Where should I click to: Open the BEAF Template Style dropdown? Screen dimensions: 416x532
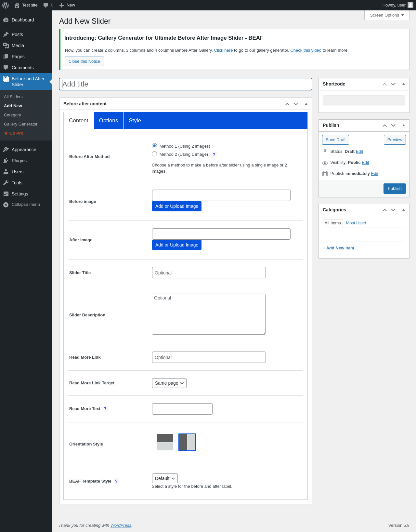pos(165,478)
